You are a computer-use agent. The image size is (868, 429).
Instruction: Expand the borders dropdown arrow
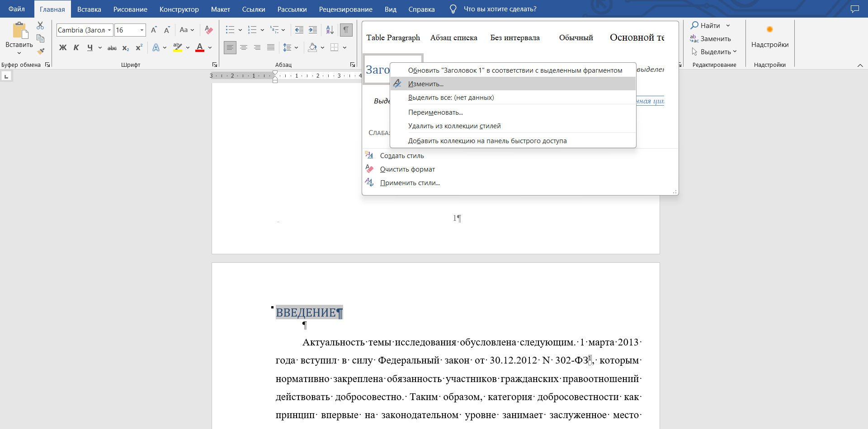(x=344, y=47)
